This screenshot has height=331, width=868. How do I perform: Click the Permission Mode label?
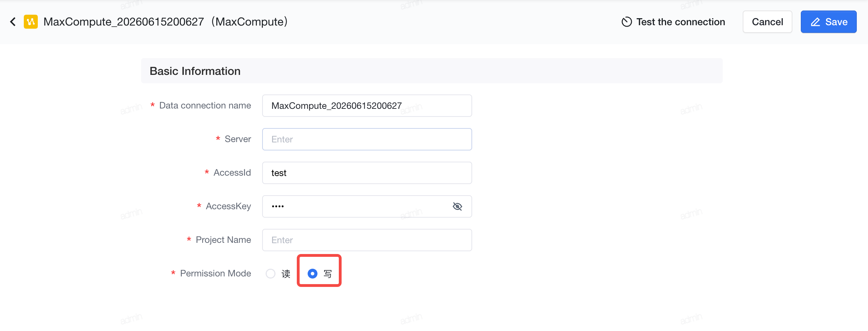point(216,273)
